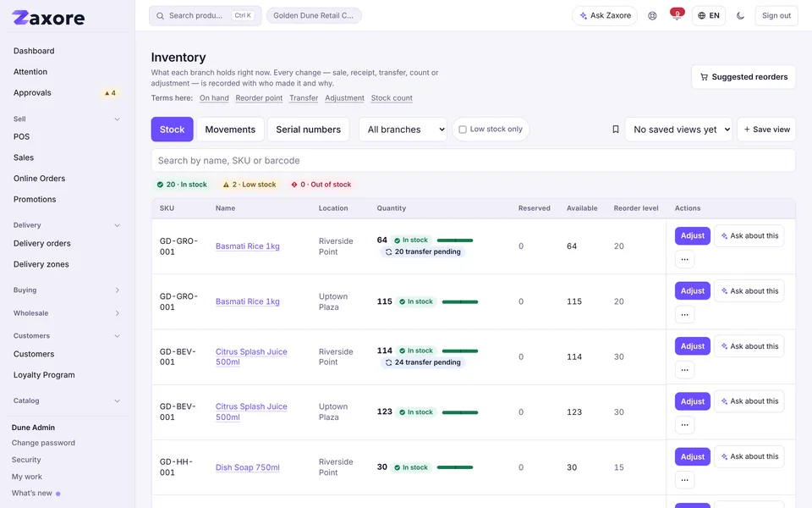Image resolution: width=812 pixels, height=508 pixels.
Task: Open more actions for Dish Soap 750ml
Action: pos(684,480)
